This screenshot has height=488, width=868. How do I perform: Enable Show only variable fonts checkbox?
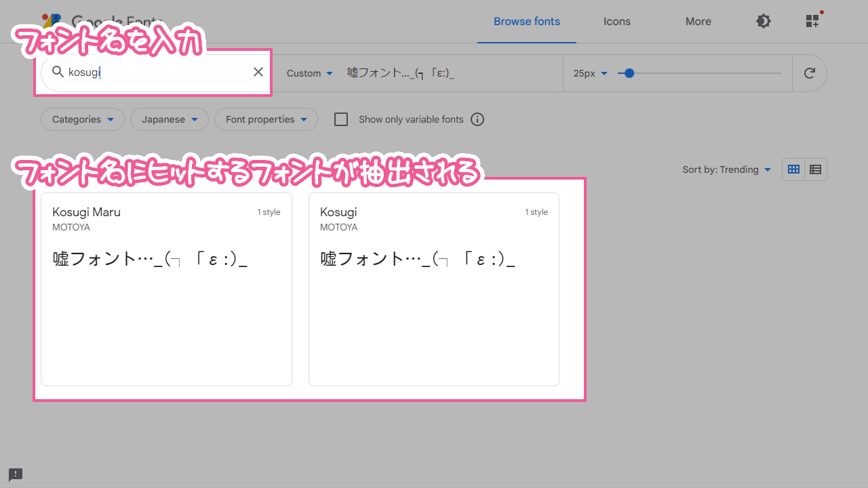[341, 119]
